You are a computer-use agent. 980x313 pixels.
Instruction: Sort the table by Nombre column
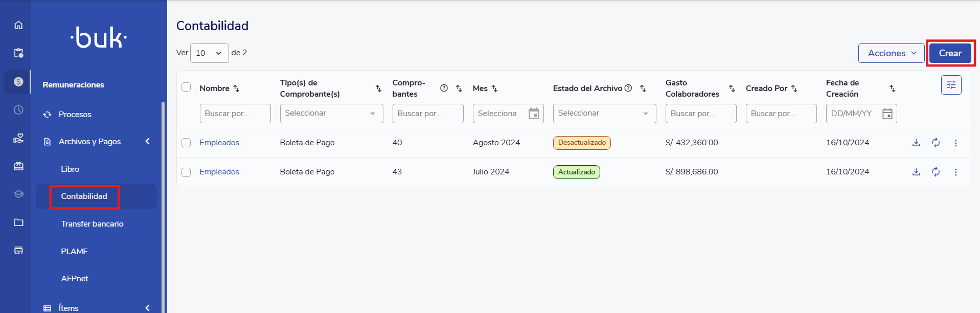click(236, 88)
